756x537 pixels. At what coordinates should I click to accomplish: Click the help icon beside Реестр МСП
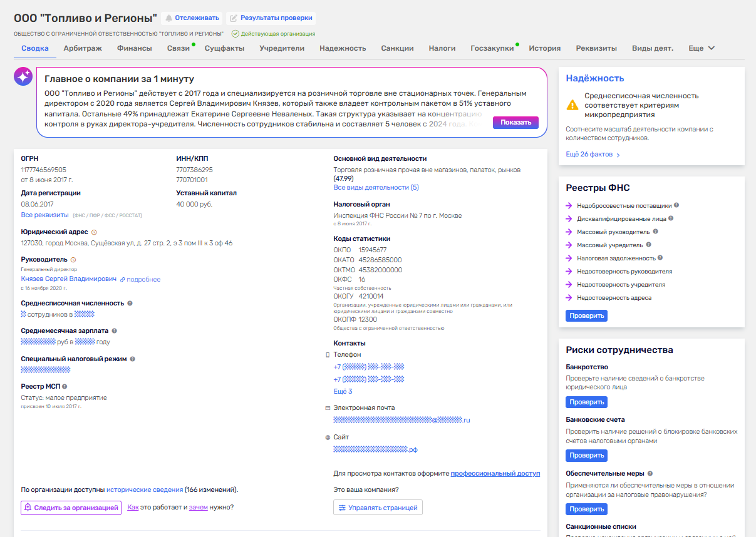[x=65, y=387]
